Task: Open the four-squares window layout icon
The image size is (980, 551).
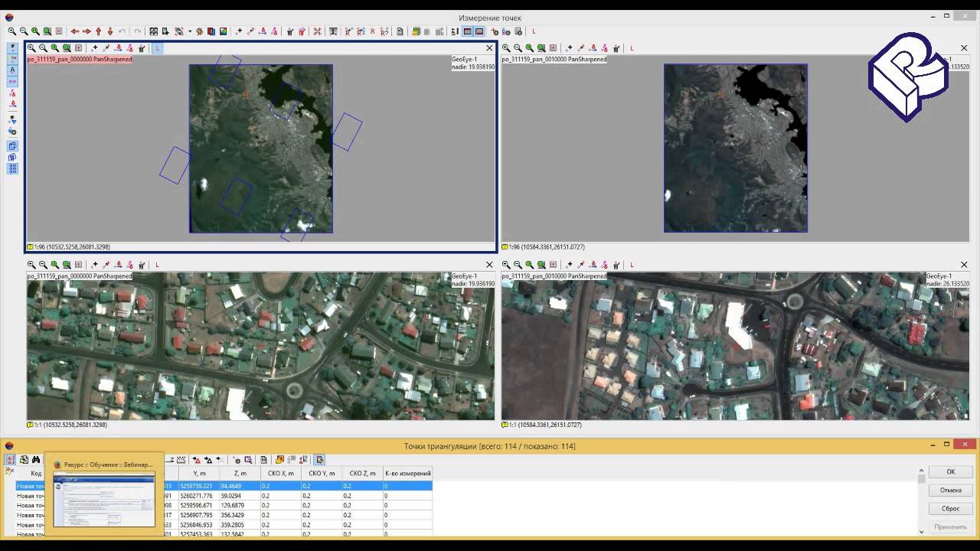Action: (153, 31)
